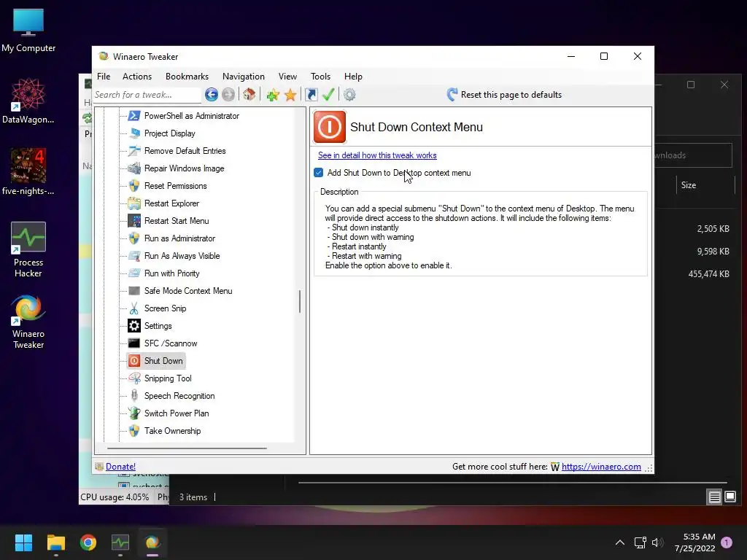Image resolution: width=747 pixels, height=560 pixels.
Task: Open the five-nights desktop icon
Action: pyautogui.click(x=28, y=171)
